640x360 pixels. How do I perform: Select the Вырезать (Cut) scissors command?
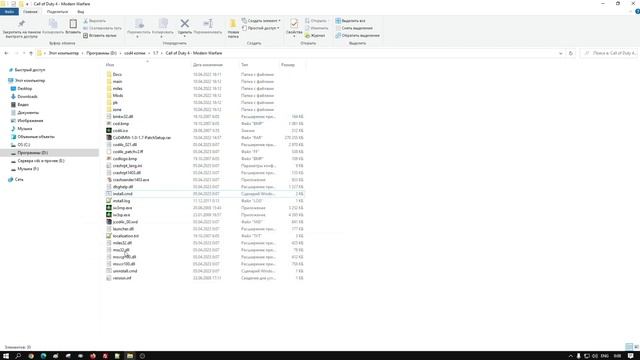95,21
